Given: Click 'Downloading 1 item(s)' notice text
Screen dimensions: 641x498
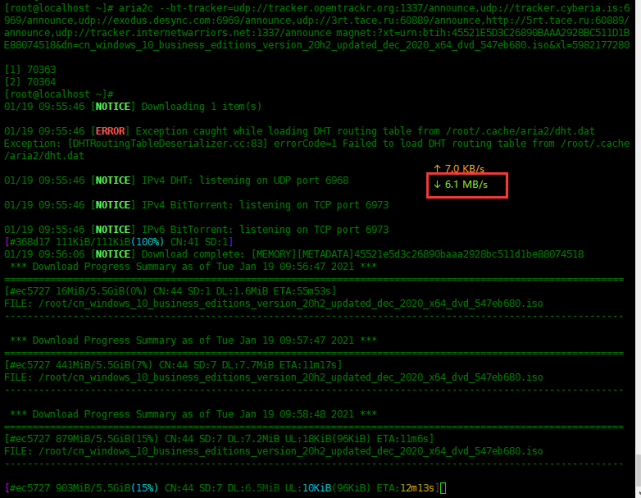Looking at the screenshot, I should tap(201, 107).
